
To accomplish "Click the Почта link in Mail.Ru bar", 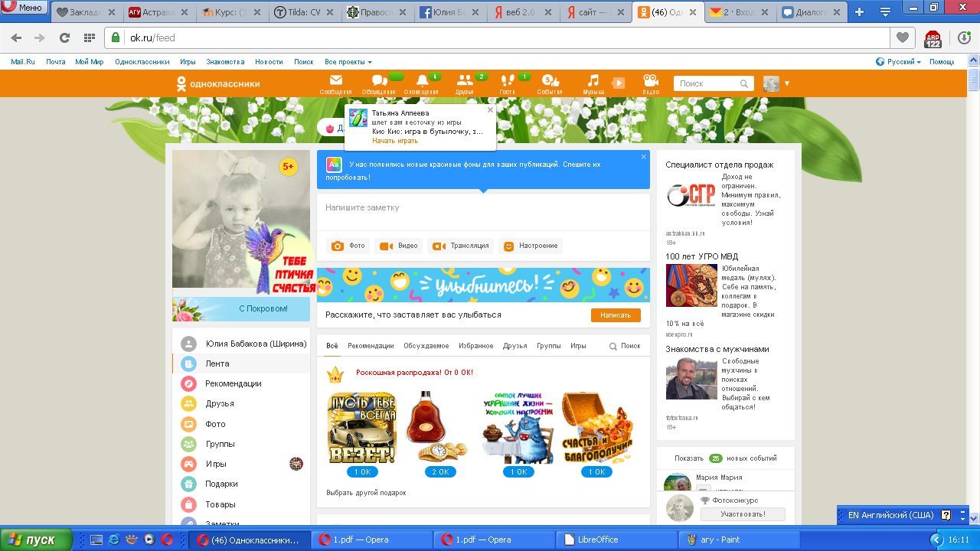I will [55, 62].
